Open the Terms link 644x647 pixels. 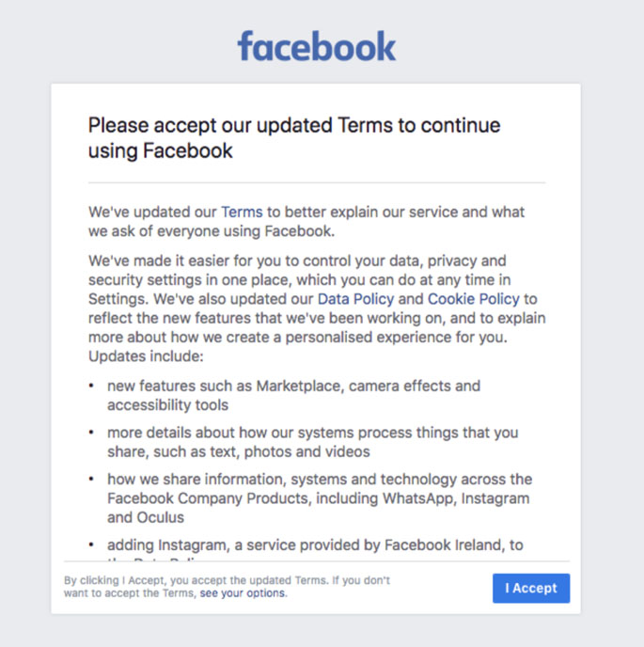242,212
